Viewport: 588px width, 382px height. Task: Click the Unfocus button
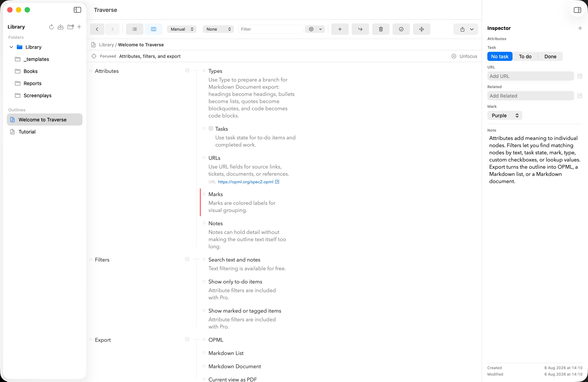point(464,56)
